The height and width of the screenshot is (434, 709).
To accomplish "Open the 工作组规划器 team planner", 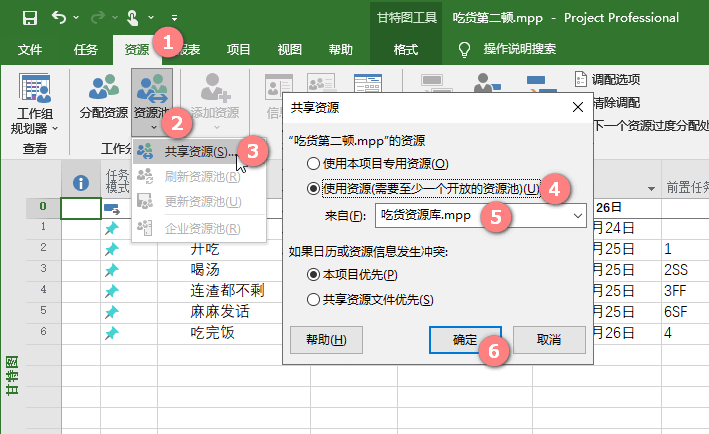I will pyautogui.click(x=35, y=93).
